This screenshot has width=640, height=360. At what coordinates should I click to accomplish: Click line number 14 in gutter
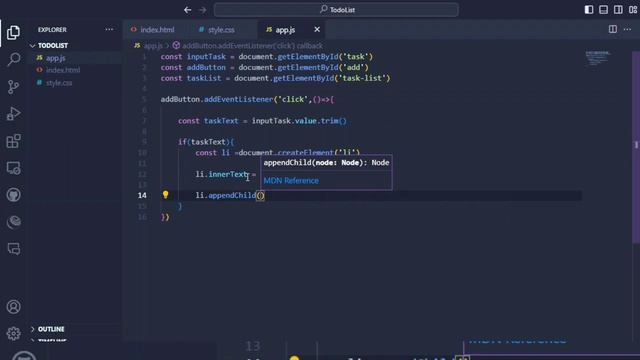click(x=142, y=195)
